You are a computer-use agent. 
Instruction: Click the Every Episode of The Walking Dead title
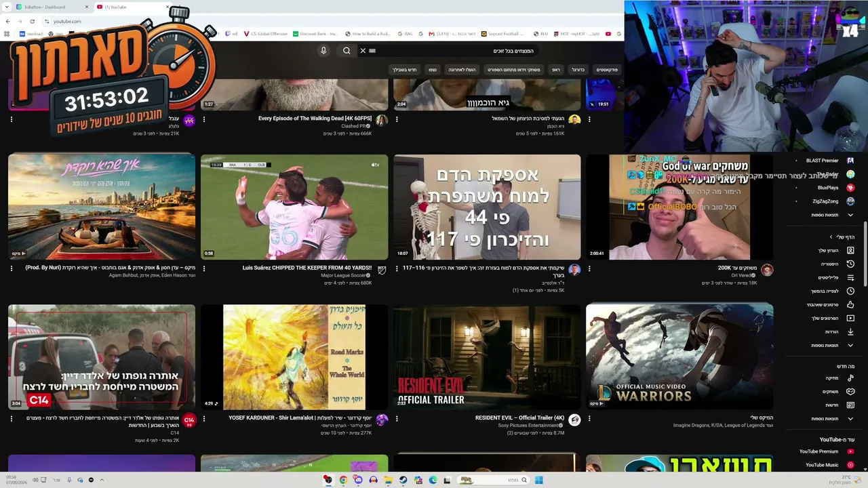tap(315, 119)
